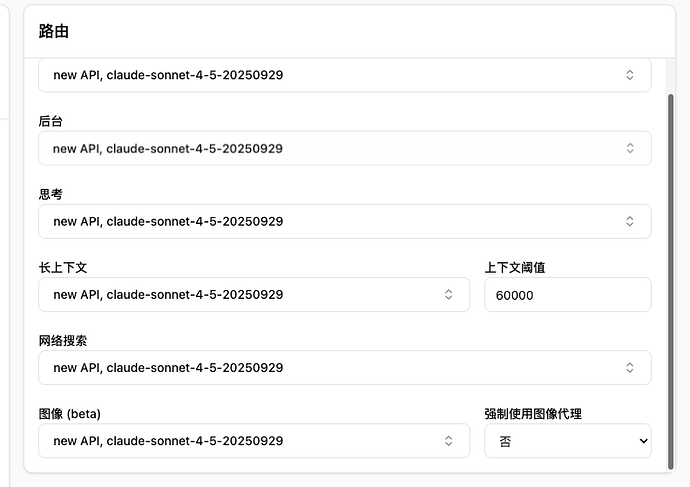
Task: Open the 图像 (beta) model dropdown
Action: pyautogui.click(x=254, y=440)
